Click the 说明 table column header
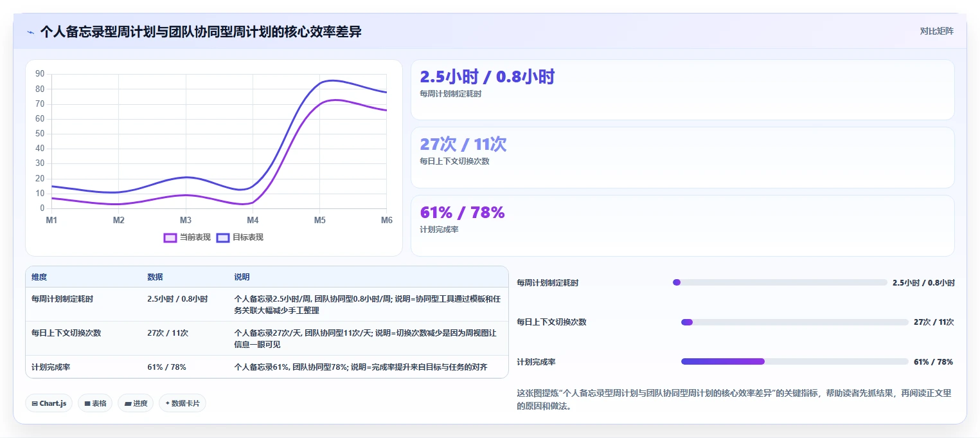The width and height of the screenshot is (980, 438). point(242,277)
